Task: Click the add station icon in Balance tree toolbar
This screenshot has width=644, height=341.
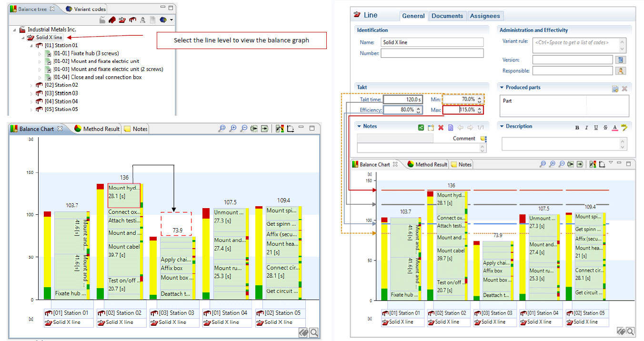Action: 132,20
